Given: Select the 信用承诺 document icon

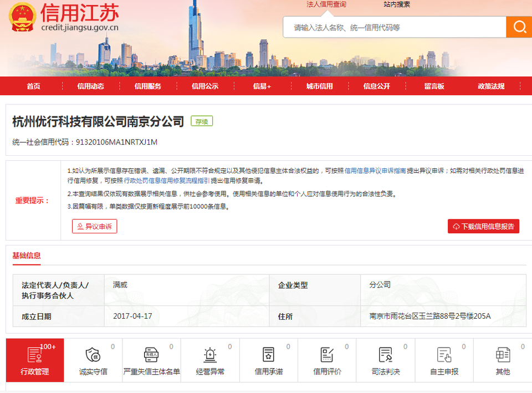Looking at the screenshot, I should 268,355.
